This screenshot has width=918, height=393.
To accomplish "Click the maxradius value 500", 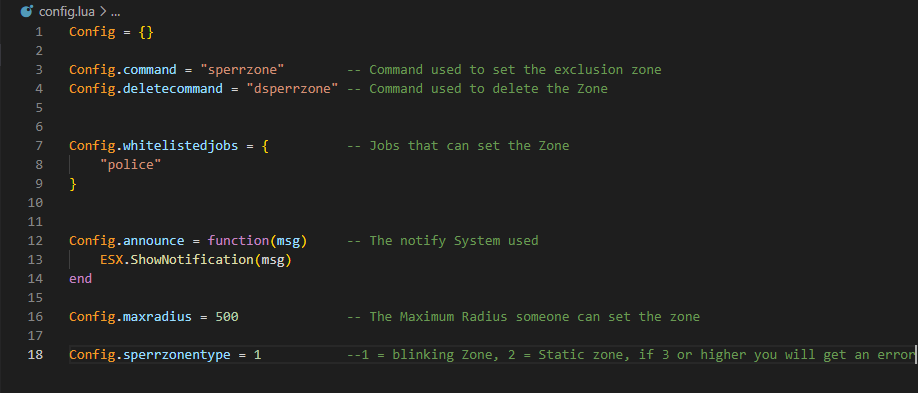I will click(227, 317).
